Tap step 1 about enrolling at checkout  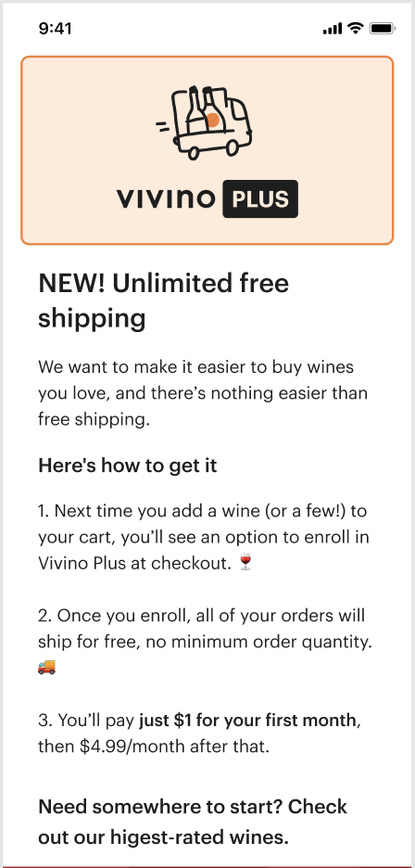(x=204, y=537)
